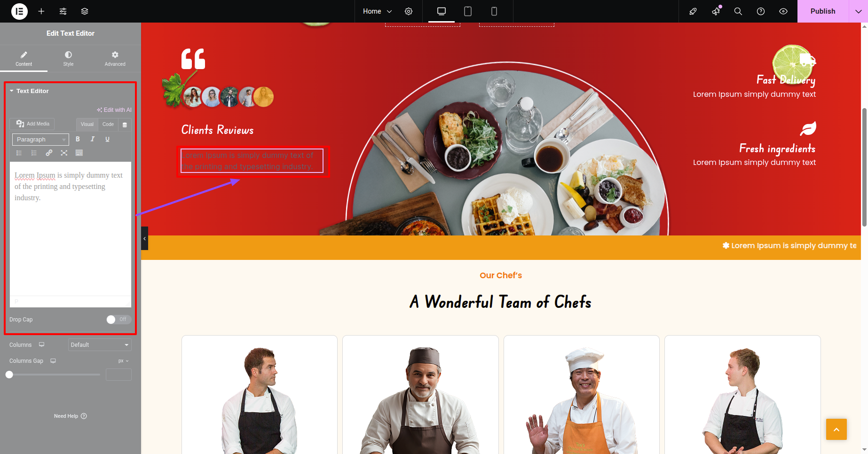Toggle preview changes eye icon
This screenshot has width=868, height=454.
pyautogui.click(x=783, y=11)
